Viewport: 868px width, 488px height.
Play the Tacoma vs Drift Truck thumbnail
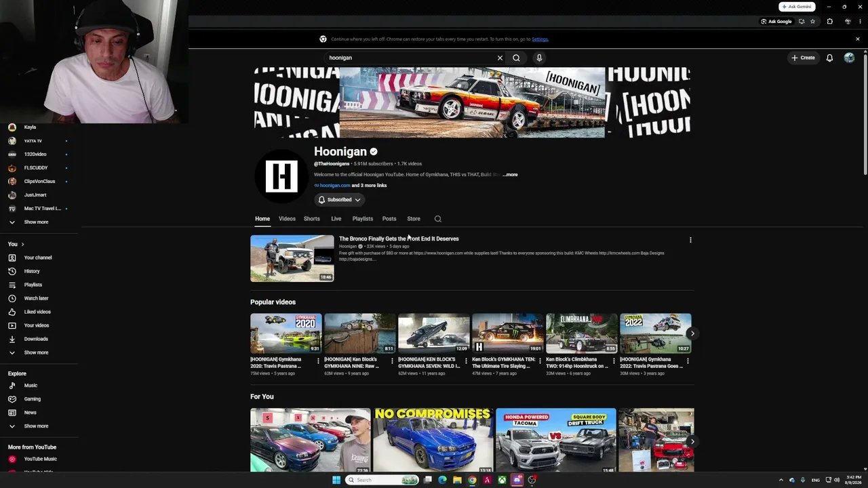click(556, 440)
